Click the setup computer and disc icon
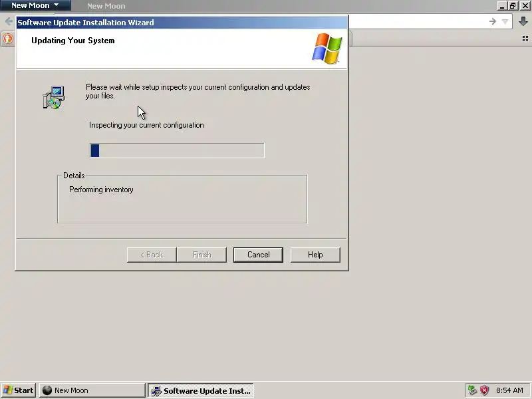Viewport: 532px width, 399px height. tap(54, 97)
